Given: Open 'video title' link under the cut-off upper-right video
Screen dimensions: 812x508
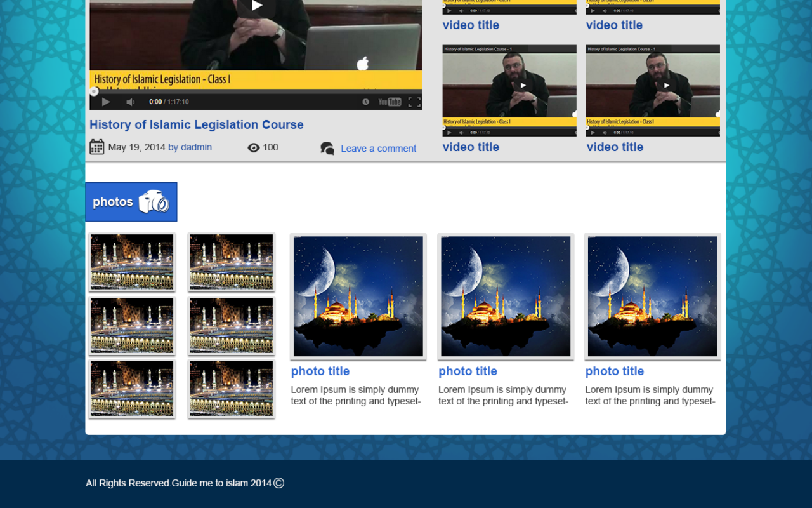Looking at the screenshot, I should [x=614, y=25].
